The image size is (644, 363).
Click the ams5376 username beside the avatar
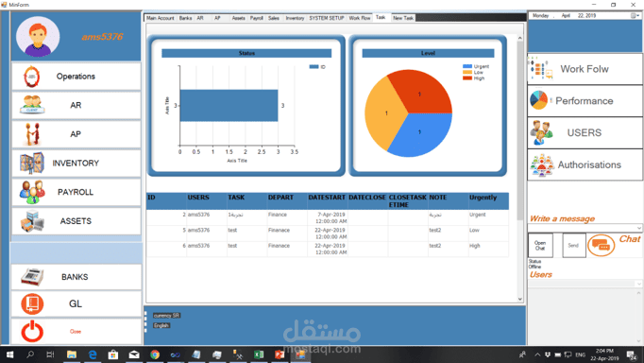(102, 37)
